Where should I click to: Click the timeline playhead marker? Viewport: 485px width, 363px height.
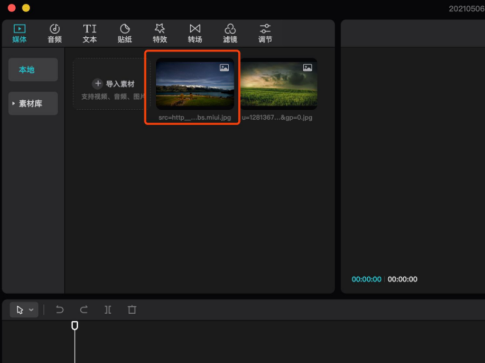click(x=75, y=325)
